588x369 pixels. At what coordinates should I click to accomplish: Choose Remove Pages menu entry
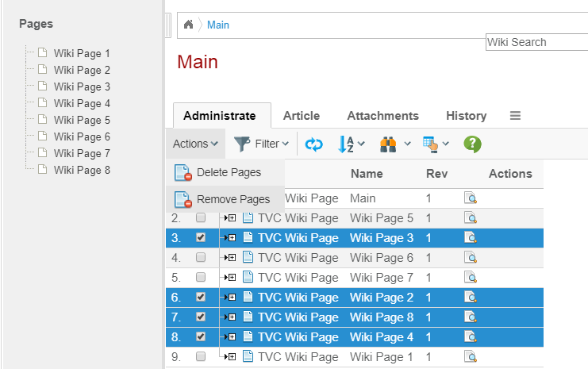coord(233,199)
